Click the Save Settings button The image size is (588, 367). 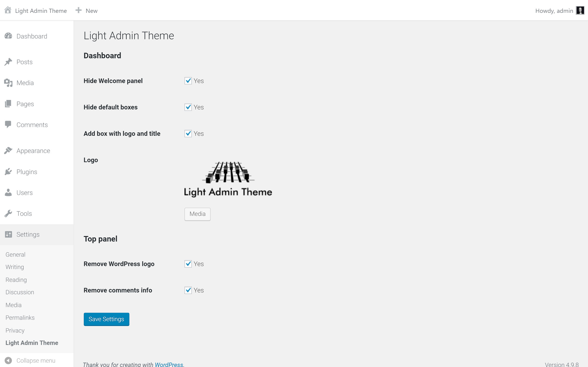coord(107,319)
